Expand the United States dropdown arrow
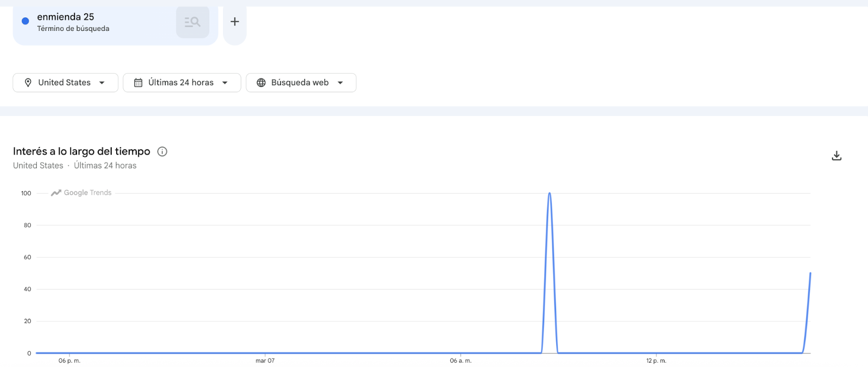Viewport: 868px width, 367px height. click(102, 83)
